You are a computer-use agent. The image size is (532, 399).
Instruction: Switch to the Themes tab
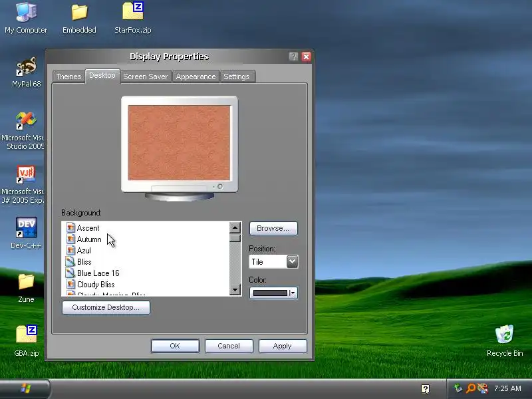(69, 76)
